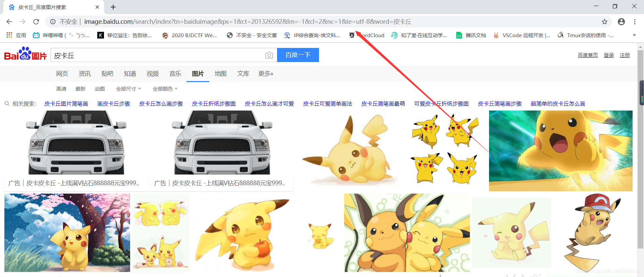644x277 pixels.
Task: Open related search 皮卡丘简笔画步骤
Action: click(x=500, y=104)
